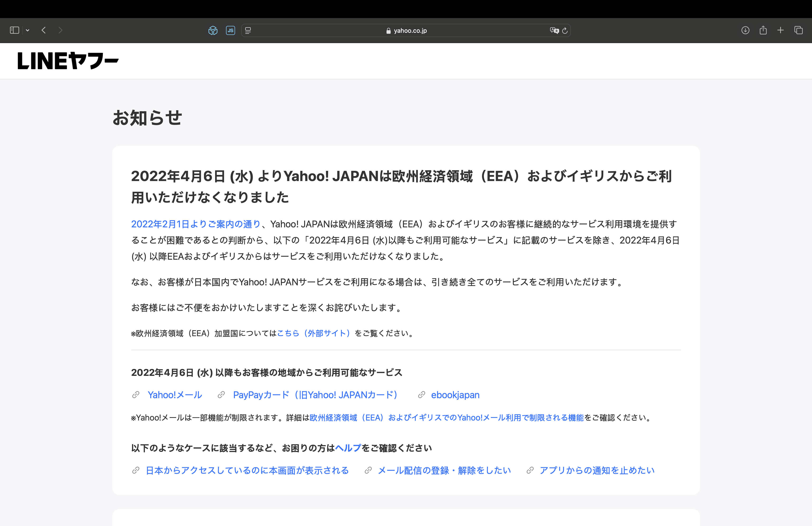
Task: Click the LINEヤフー logo
Action: pos(68,61)
